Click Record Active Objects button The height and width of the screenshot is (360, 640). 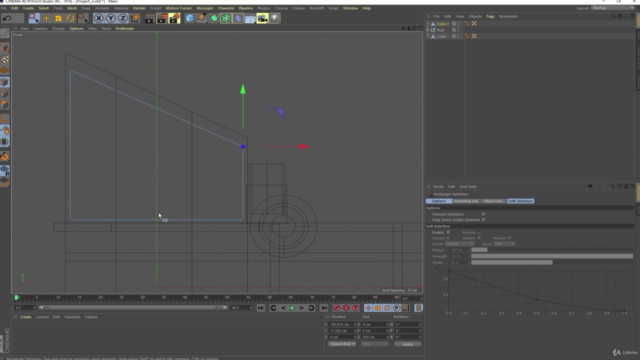pyautogui.click(x=336, y=308)
